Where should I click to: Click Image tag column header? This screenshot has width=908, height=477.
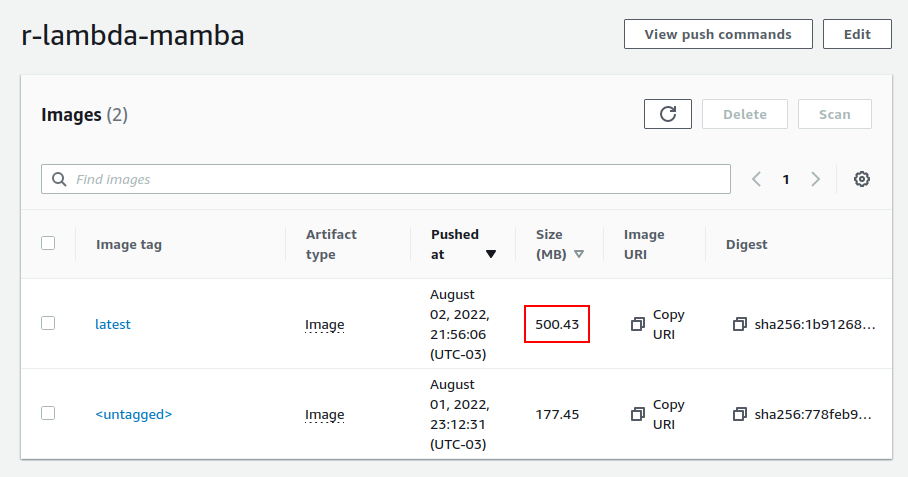(129, 244)
